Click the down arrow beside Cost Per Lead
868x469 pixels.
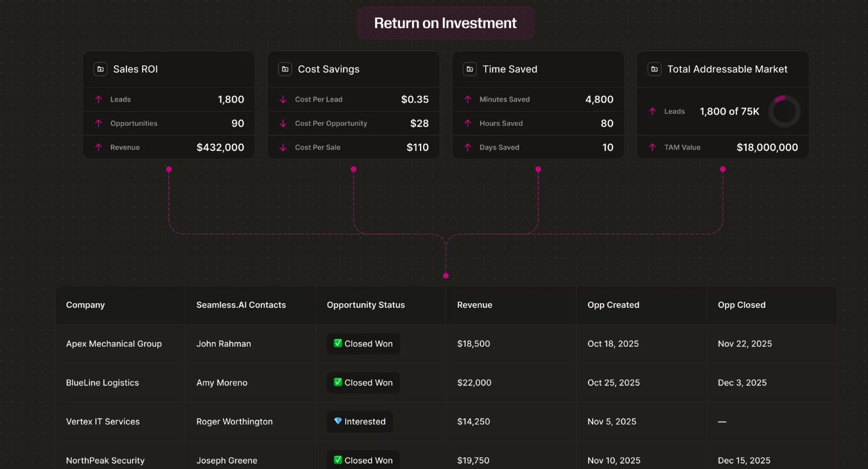point(282,99)
